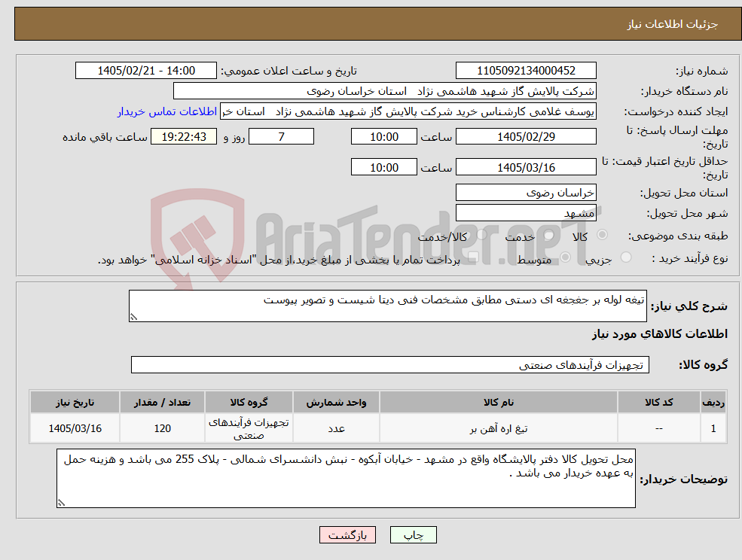742x560 pixels.
Task: Click the quantity cell 120
Action: [162, 428]
